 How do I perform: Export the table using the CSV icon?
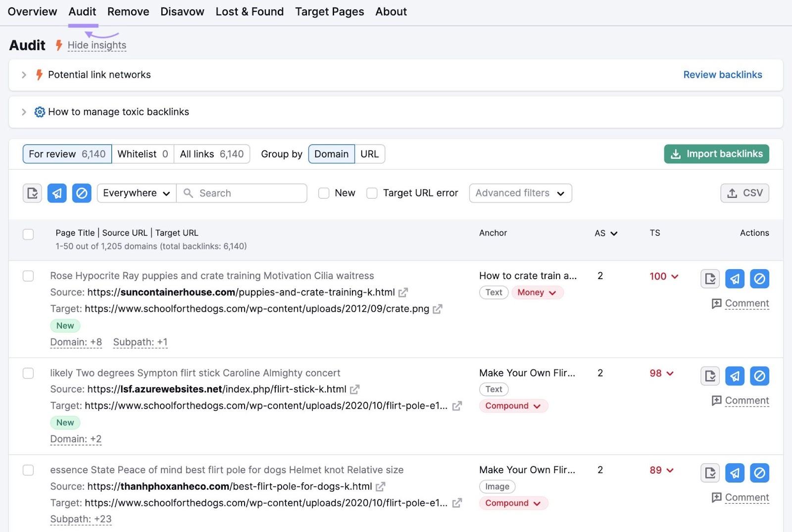(744, 193)
